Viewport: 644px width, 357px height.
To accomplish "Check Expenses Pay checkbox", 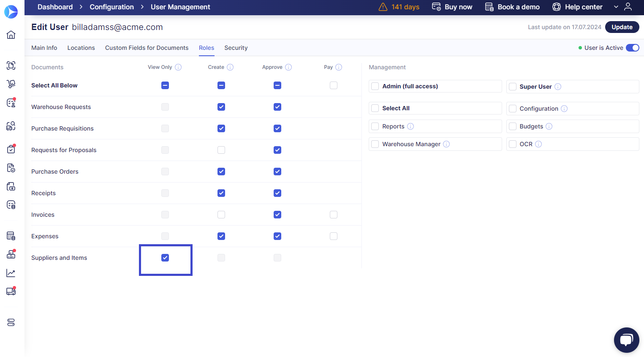I will point(334,236).
